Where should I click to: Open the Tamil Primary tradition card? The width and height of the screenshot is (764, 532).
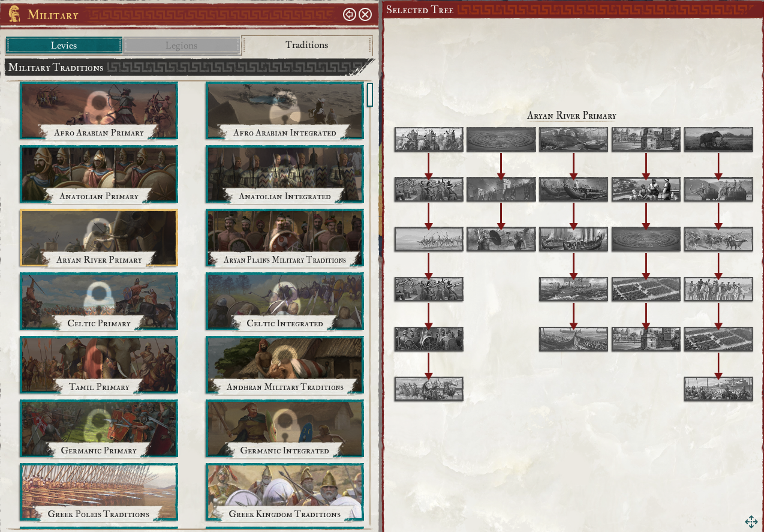click(x=99, y=365)
